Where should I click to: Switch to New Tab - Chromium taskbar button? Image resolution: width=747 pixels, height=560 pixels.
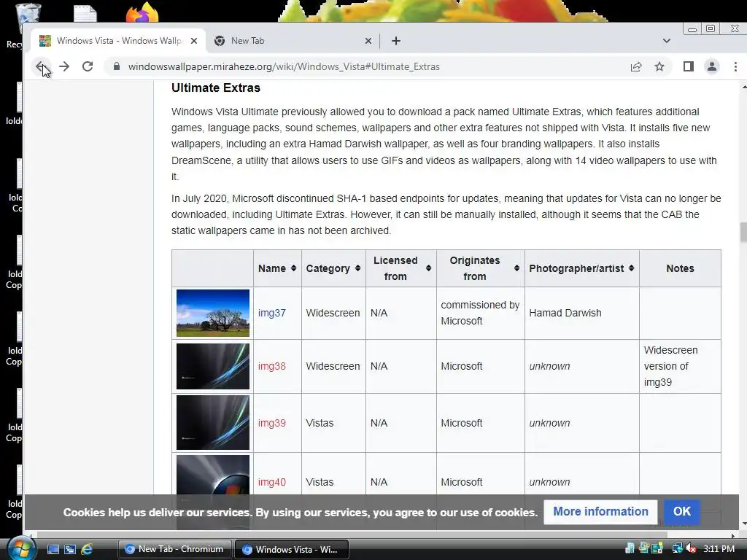174,550
